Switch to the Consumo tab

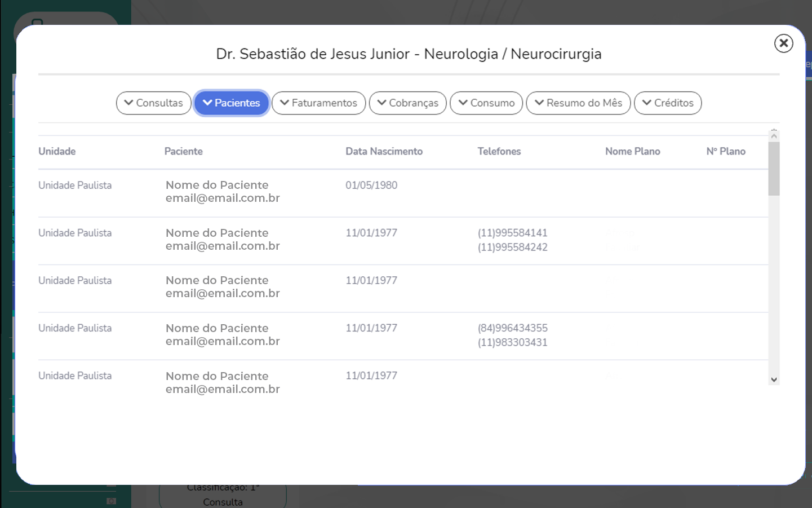(x=486, y=103)
